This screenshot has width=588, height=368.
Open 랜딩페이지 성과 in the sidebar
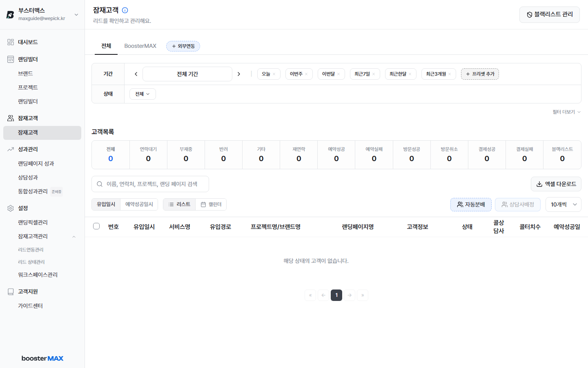[x=36, y=164]
